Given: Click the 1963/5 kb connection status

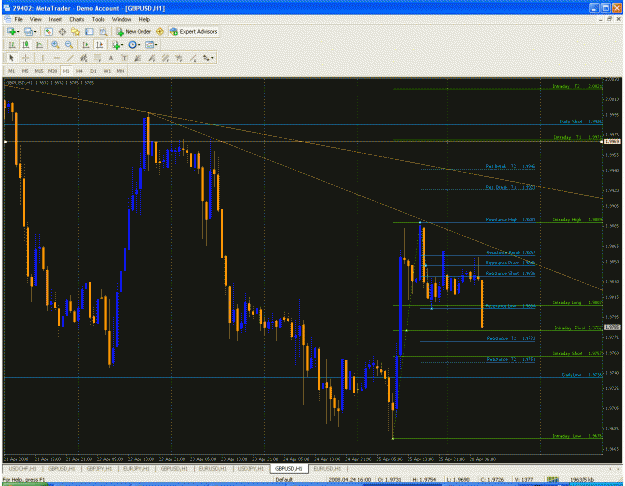Looking at the screenshot, I should click(x=583, y=480).
